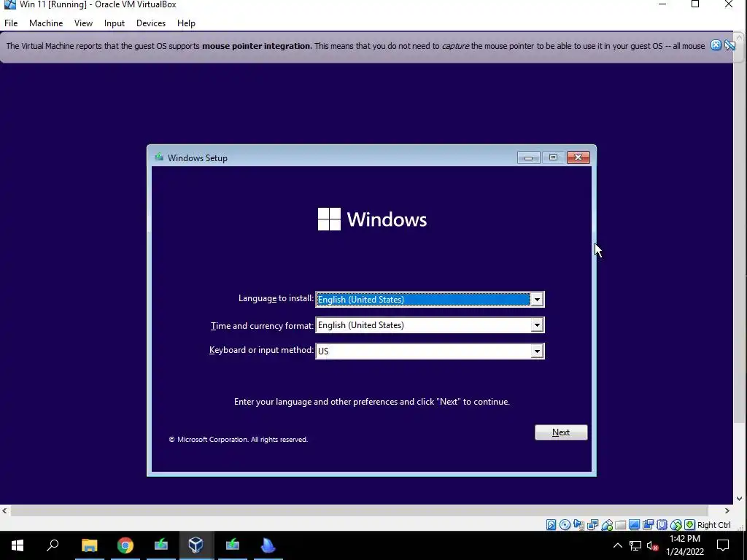Screen dimensions: 747x560
Task: Click the green-arrow app icon beside Chrome
Action: (161, 545)
